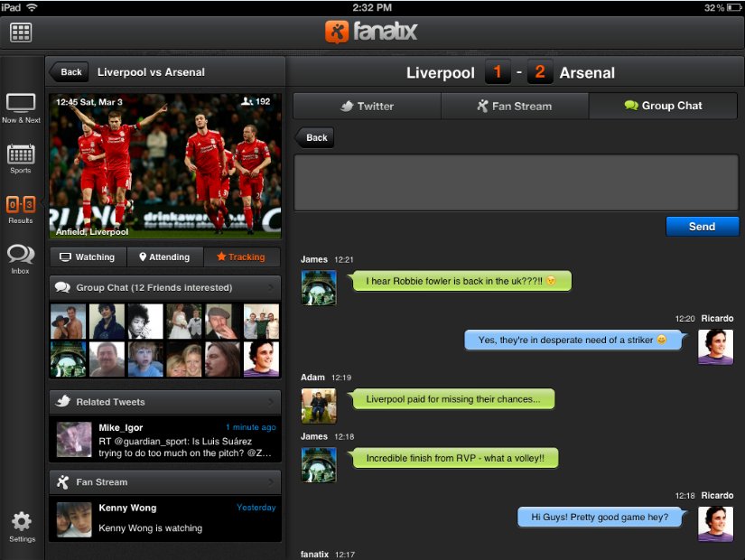Toggle the Attending status
This screenshot has width=745, height=560.
click(165, 257)
